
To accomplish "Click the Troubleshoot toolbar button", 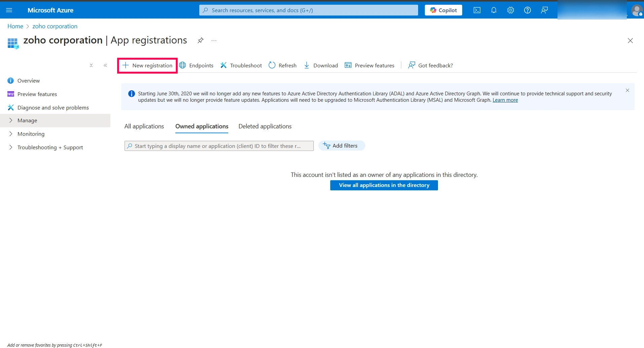I will tap(241, 65).
